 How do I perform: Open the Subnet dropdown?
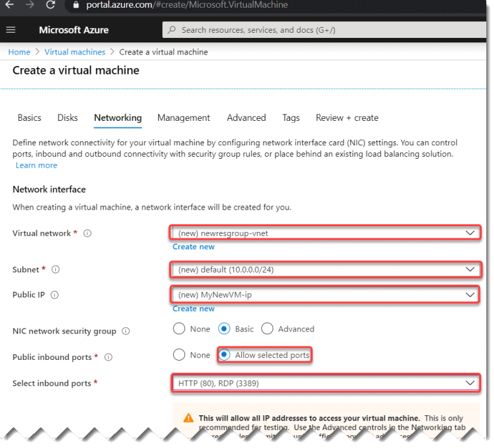pos(325,270)
